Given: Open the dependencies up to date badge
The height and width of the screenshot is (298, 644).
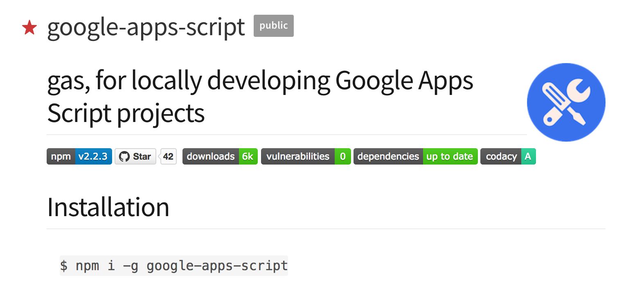Looking at the screenshot, I should click(x=416, y=156).
